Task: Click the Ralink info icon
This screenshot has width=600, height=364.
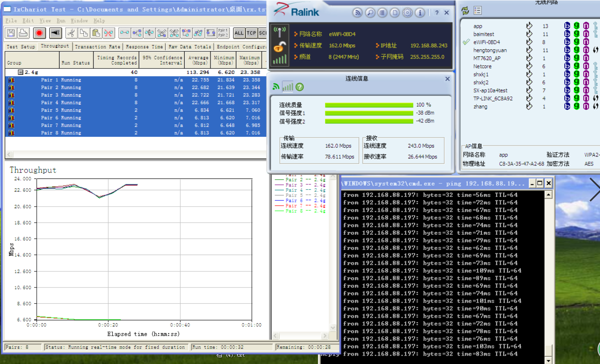Action: click(x=420, y=13)
